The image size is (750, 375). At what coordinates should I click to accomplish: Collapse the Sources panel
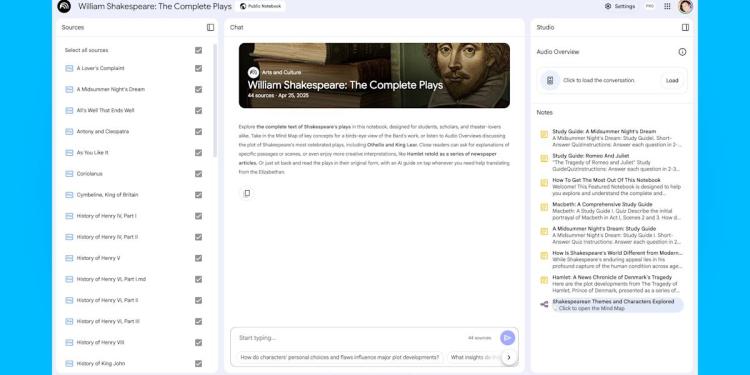(x=210, y=27)
